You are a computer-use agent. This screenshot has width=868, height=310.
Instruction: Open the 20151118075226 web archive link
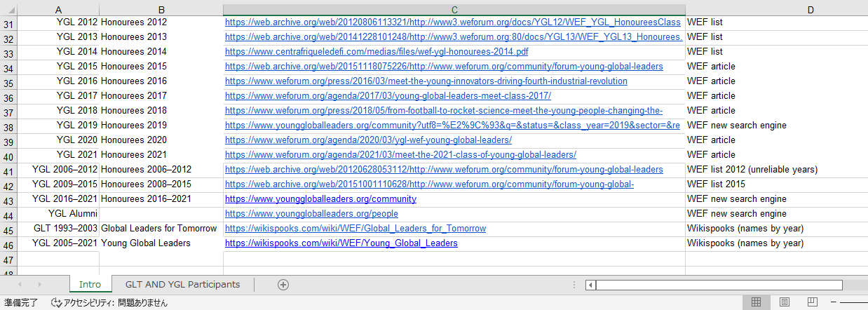[x=444, y=67]
